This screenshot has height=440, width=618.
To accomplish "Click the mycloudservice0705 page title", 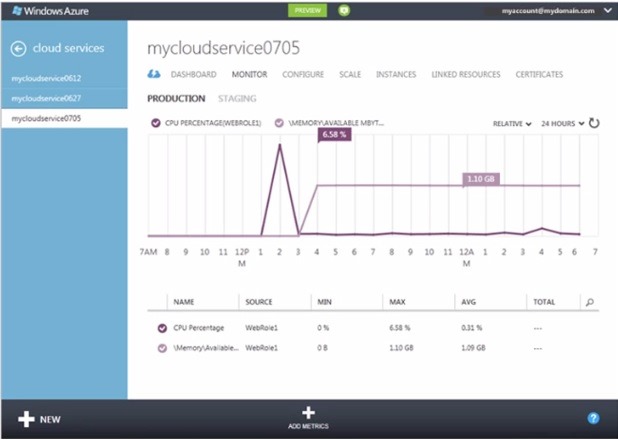I will 223,48.
